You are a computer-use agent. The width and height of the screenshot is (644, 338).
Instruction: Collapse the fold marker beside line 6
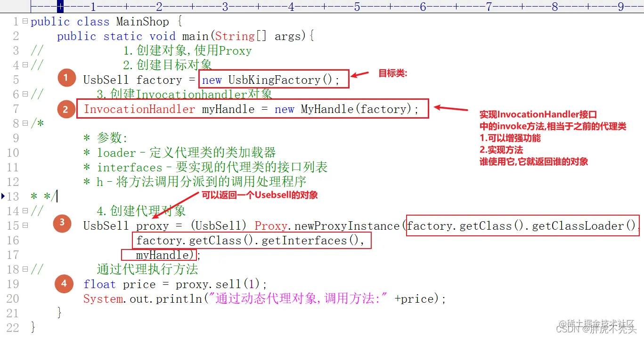pyautogui.click(x=25, y=95)
